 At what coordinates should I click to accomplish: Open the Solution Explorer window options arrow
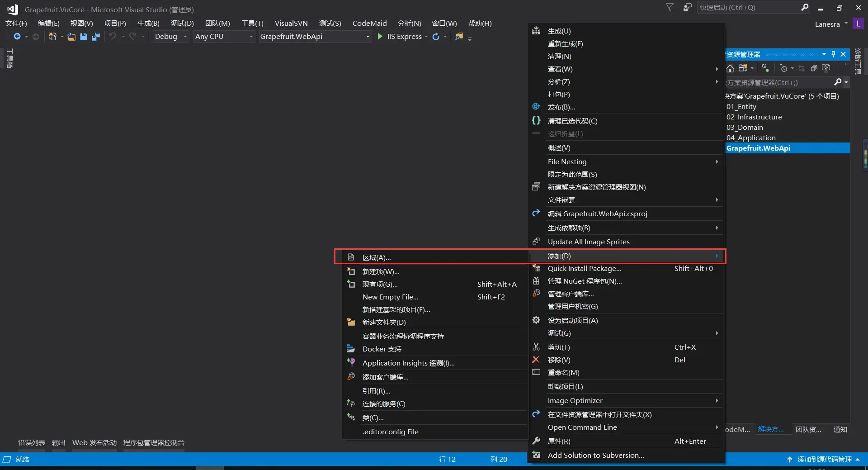(824, 54)
